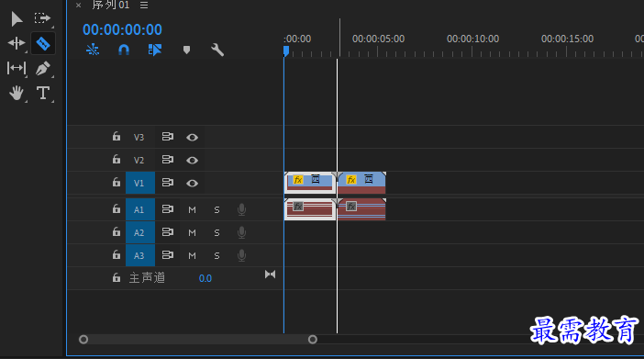This screenshot has width=644, height=359.
Task: Toggle Linked Selection button
Action: (x=154, y=50)
